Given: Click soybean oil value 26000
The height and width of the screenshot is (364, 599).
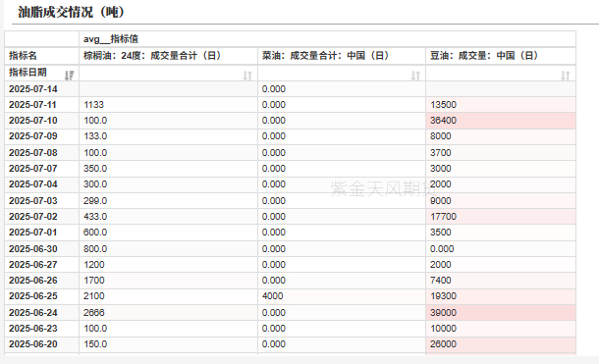Looking at the screenshot, I should [443, 344].
